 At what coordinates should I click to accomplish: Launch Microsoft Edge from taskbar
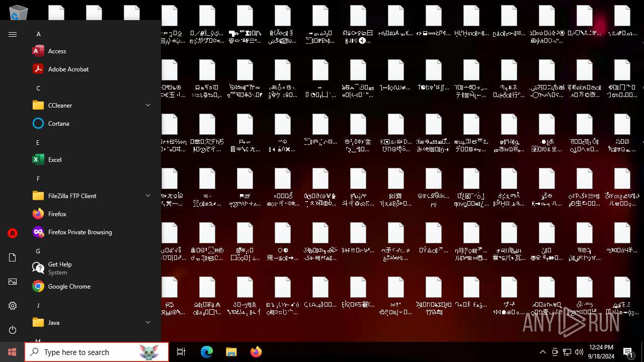pos(207,352)
